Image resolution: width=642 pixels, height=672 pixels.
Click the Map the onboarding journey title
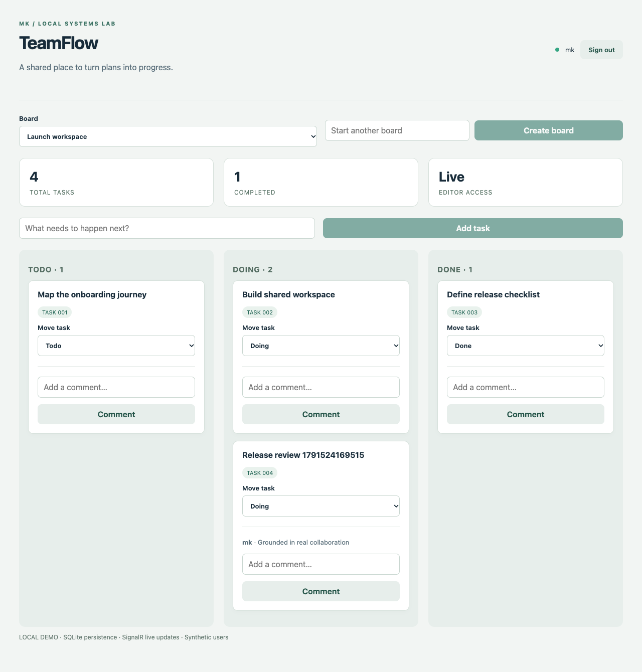[92, 294]
